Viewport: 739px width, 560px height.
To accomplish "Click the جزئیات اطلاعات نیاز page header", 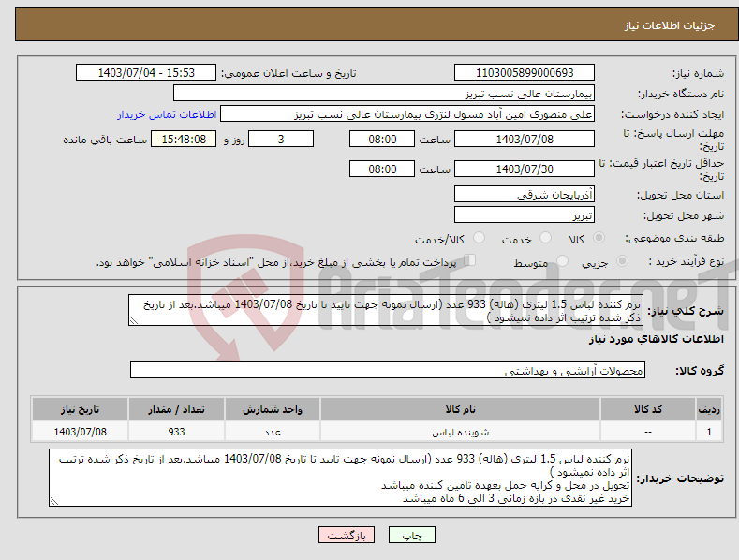I will point(670,25).
